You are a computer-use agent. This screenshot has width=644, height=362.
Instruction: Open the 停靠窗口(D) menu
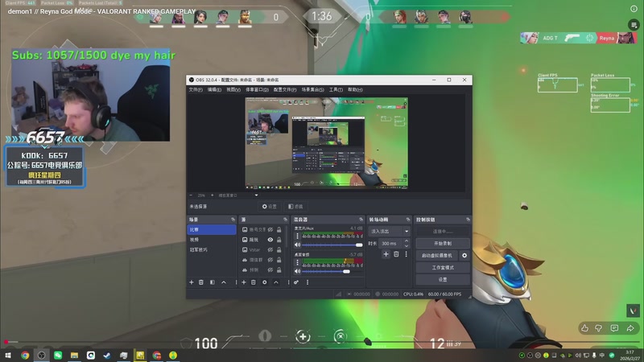coord(257,89)
